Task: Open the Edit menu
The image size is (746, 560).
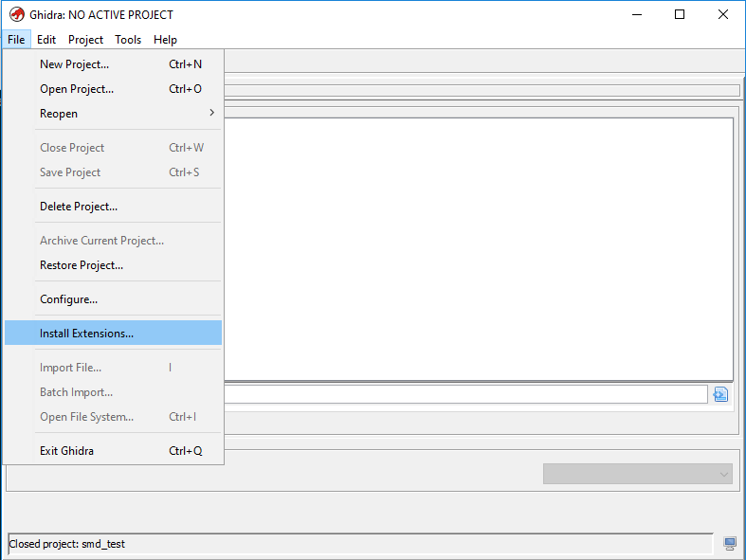Action: coord(46,40)
